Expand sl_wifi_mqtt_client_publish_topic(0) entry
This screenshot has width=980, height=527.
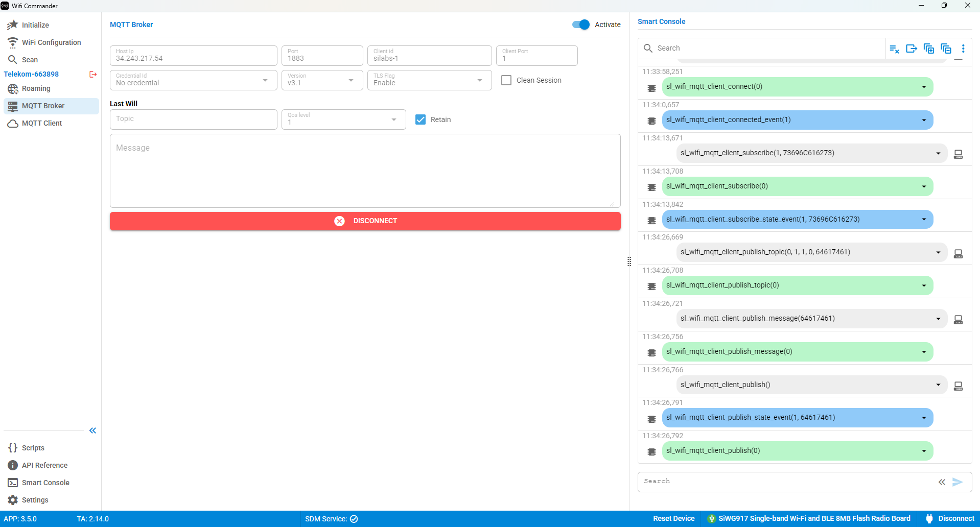point(924,285)
